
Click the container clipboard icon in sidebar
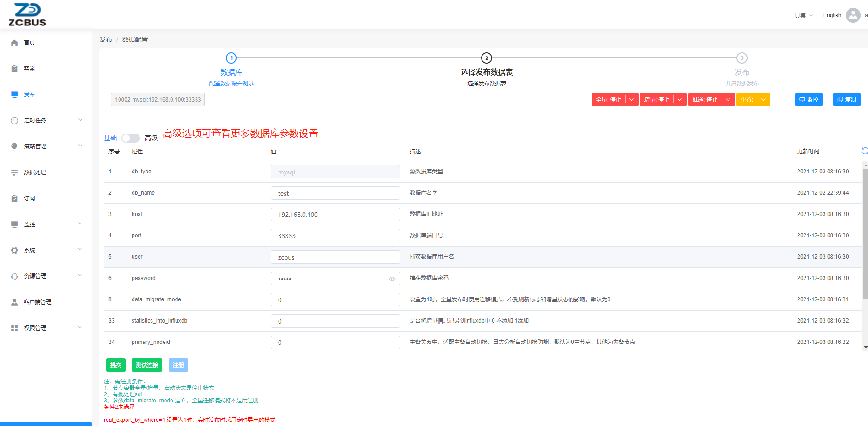[x=14, y=69]
